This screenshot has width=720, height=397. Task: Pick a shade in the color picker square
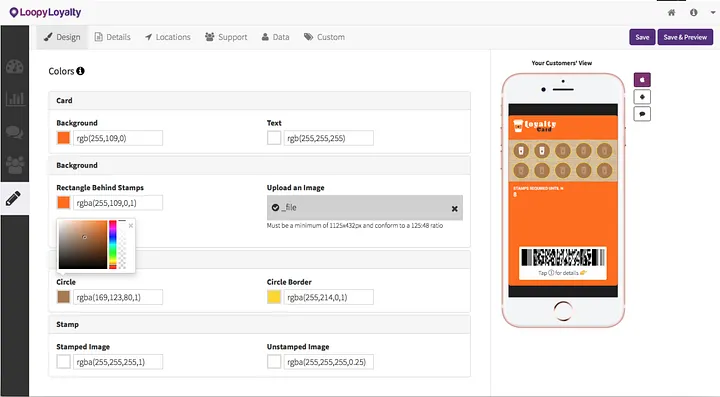83,245
